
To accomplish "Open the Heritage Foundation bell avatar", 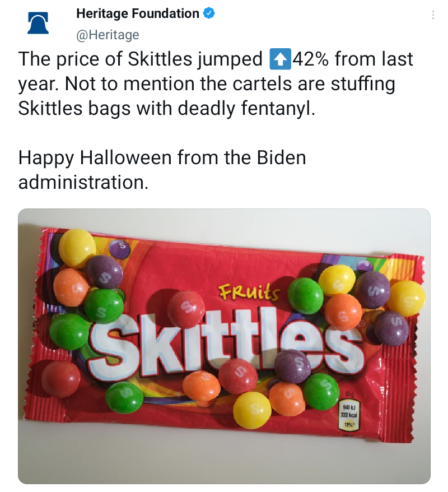I will [38, 23].
